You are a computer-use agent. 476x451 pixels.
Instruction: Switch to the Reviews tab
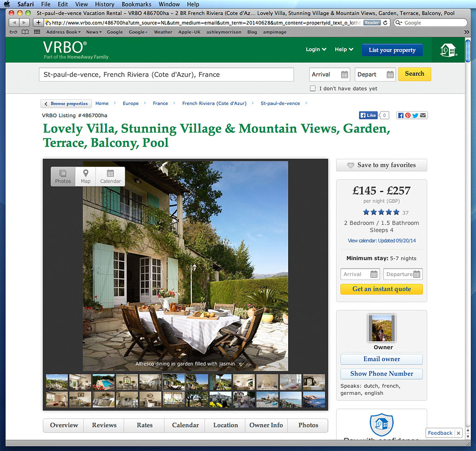[104, 425]
